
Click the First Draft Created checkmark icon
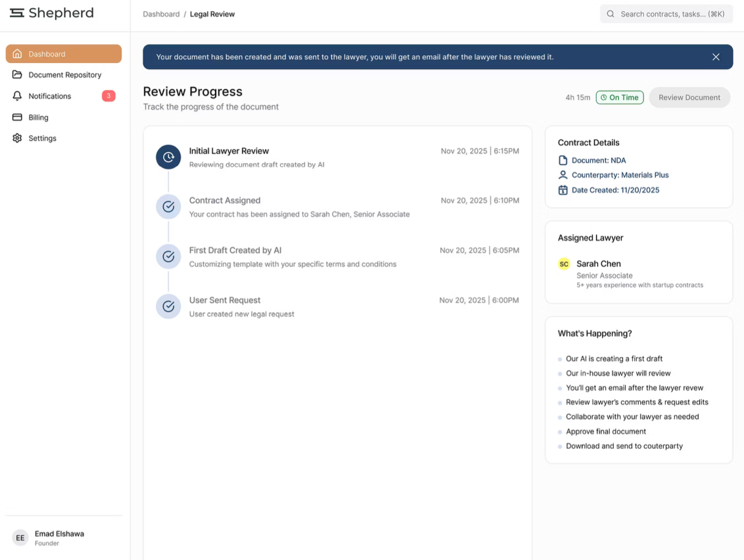click(168, 256)
